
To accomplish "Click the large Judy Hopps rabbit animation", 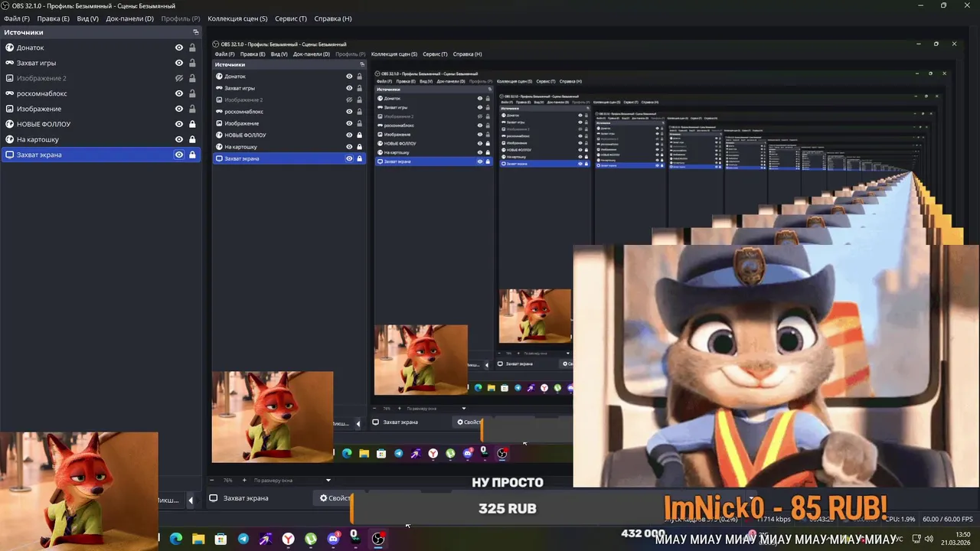I will [x=776, y=366].
